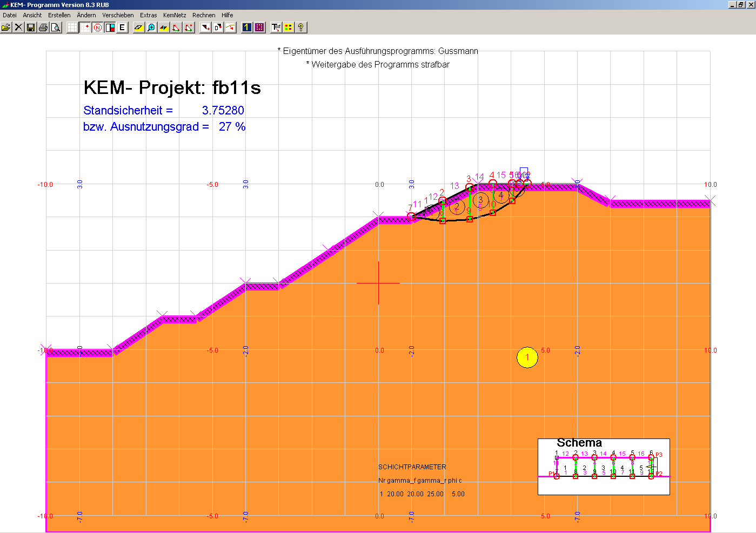Click the Standsicherheit value 3.75280
The height and width of the screenshot is (533, 756).
223,110
